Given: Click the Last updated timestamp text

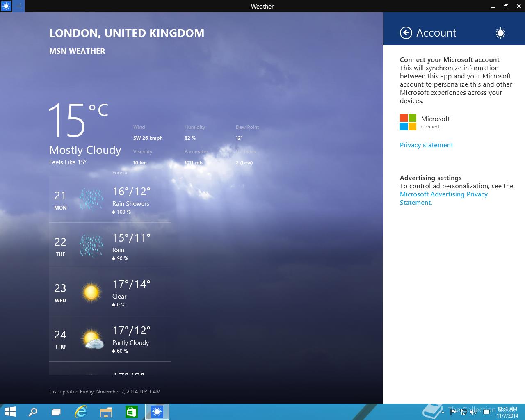Looking at the screenshot, I should pos(105,392).
